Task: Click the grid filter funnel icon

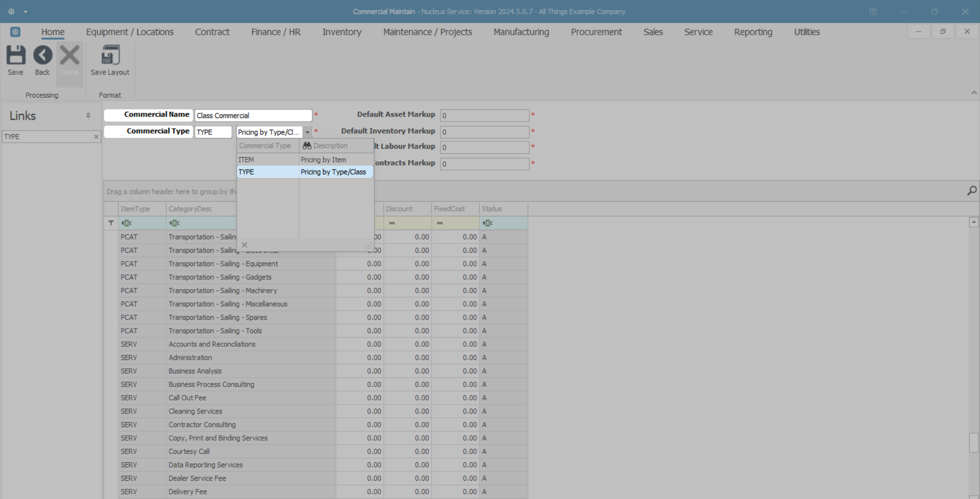Action: (x=111, y=223)
